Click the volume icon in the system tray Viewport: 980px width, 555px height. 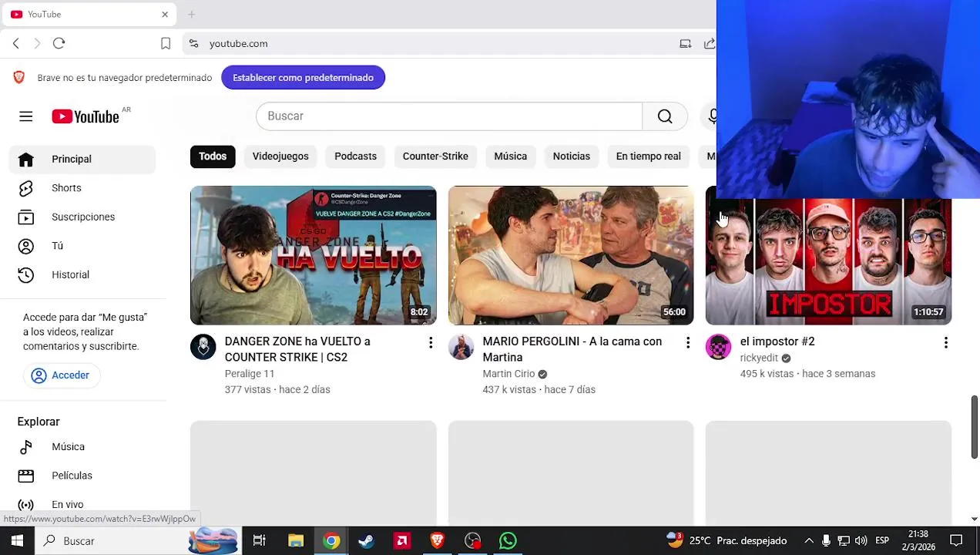click(861, 541)
